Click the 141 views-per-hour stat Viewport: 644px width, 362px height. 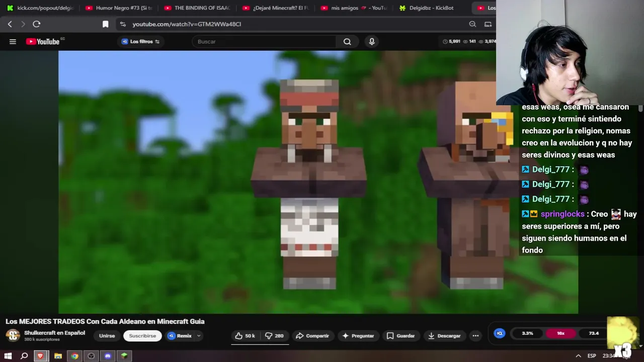pos(469,42)
